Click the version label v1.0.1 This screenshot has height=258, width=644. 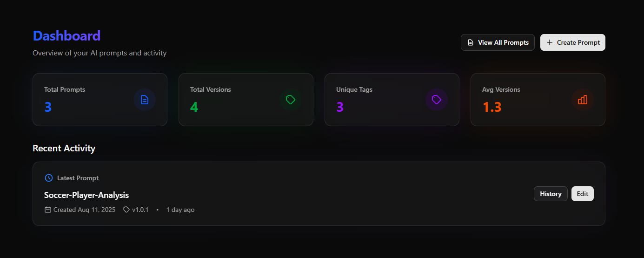(x=140, y=210)
